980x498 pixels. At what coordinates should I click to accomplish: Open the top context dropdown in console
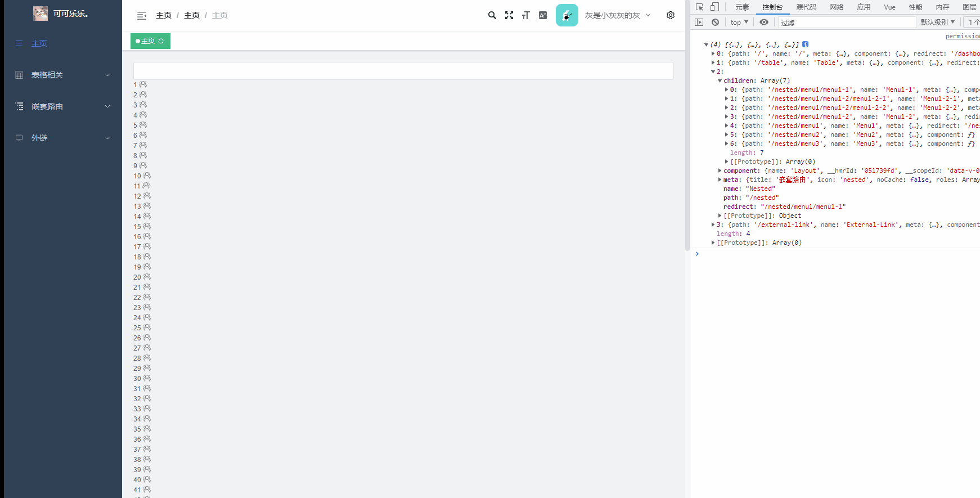[x=739, y=23]
